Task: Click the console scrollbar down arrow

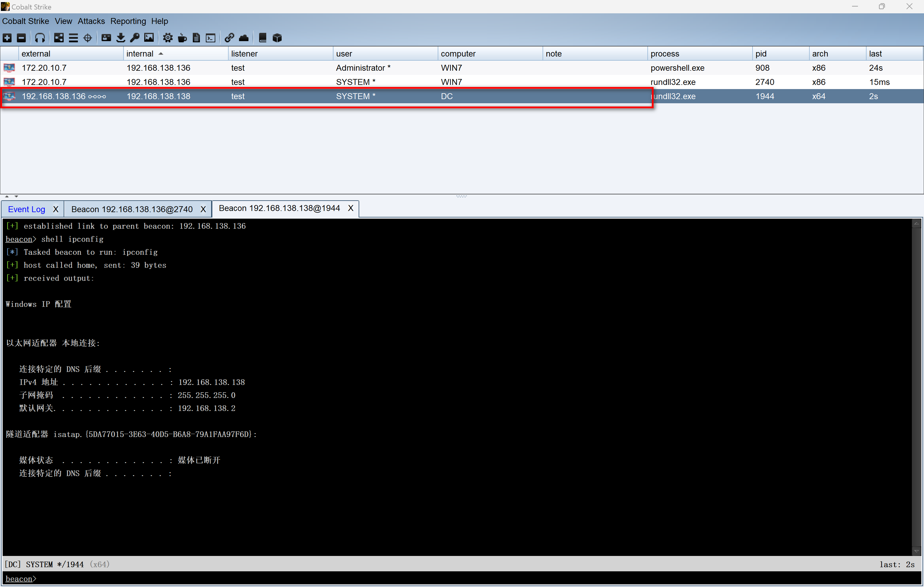Action: (916, 551)
